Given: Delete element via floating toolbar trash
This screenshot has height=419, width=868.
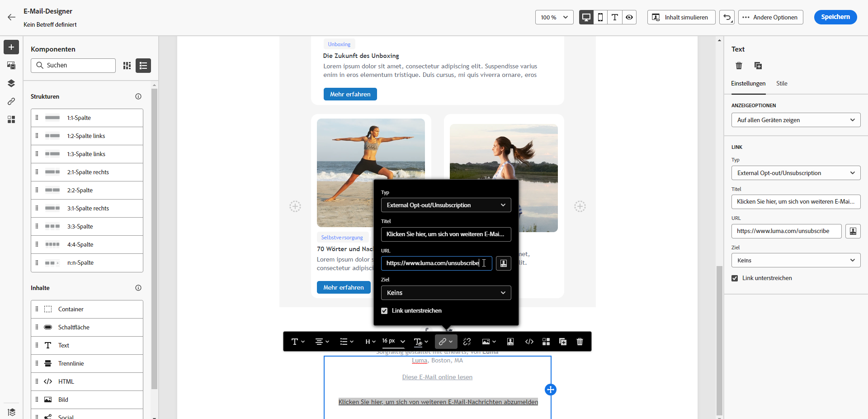Looking at the screenshot, I should click(580, 342).
